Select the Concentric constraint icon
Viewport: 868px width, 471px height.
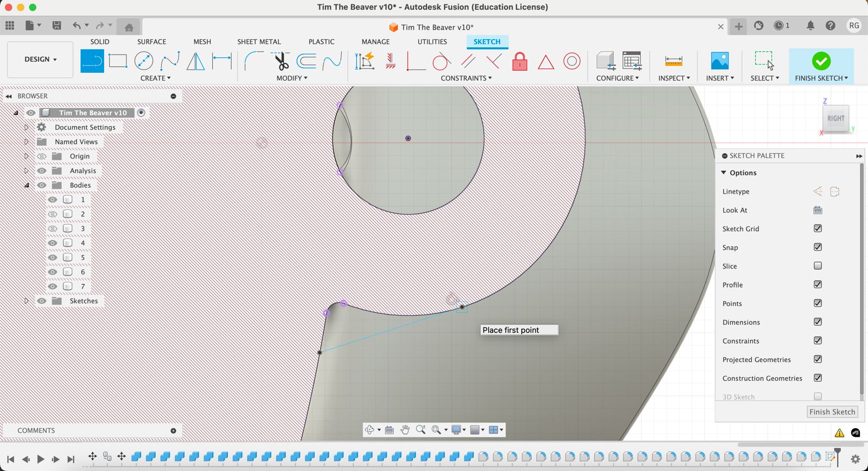[572, 61]
